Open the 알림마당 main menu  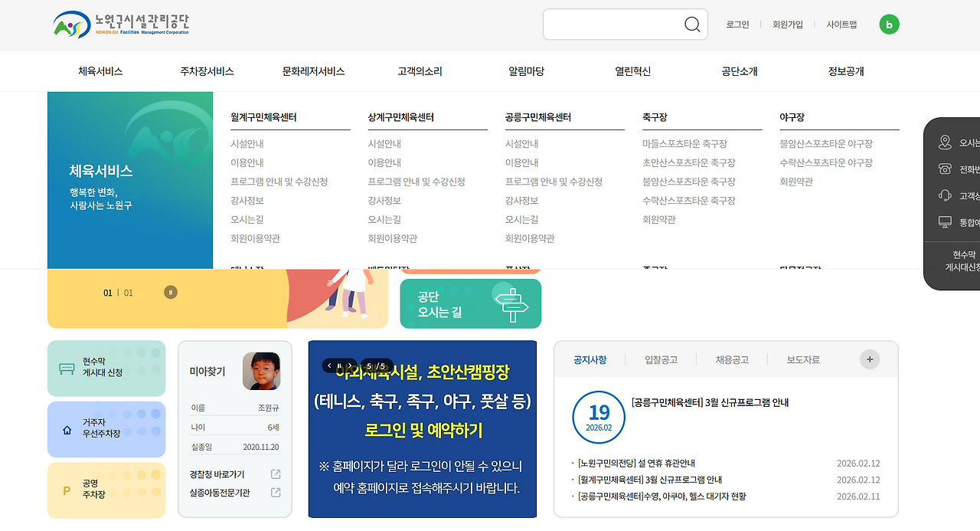(526, 71)
